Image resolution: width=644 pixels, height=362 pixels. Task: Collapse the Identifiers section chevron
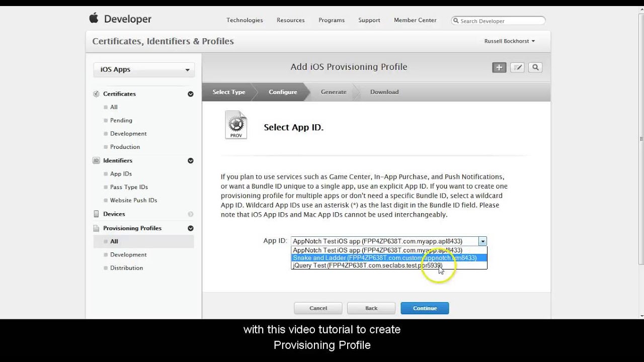coord(191,161)
